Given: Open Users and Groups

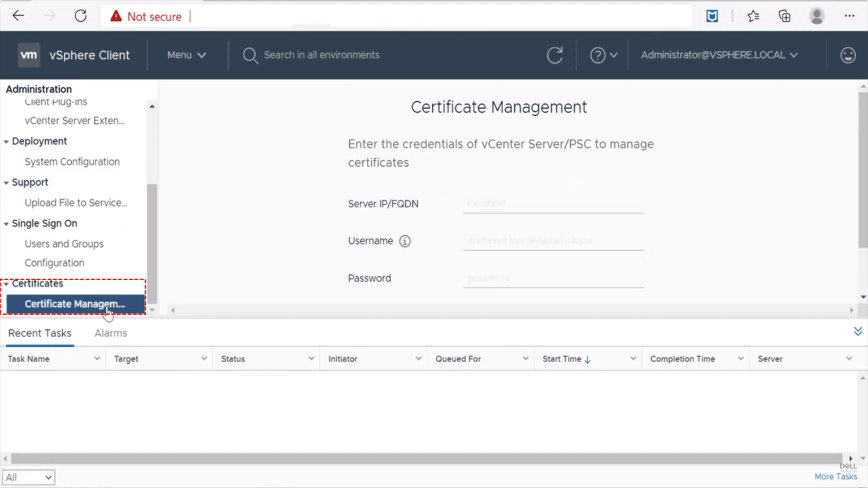Looking at the screenshot, I should pos(64,244).
